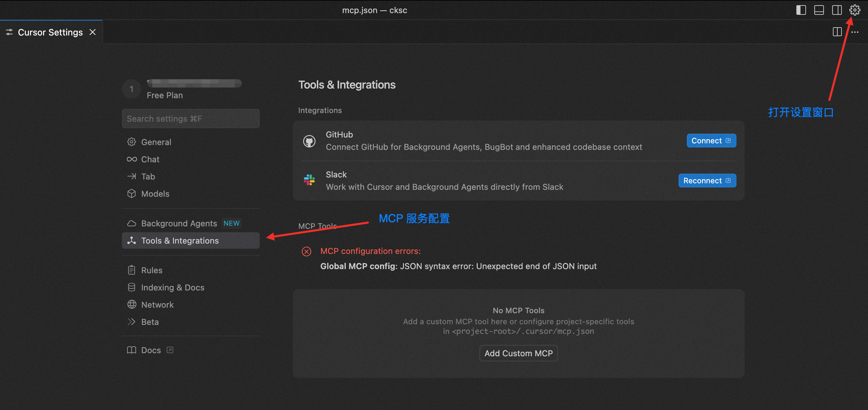Screen dimensions: 868x410
Task: Open settings via the top-right gear icon
Action: [855, 10]
